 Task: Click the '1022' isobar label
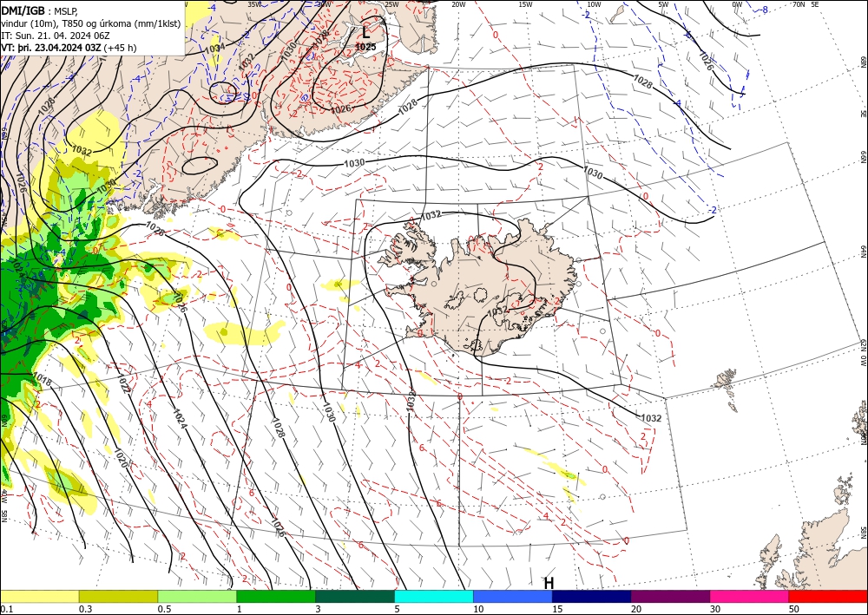pos(124,383)
